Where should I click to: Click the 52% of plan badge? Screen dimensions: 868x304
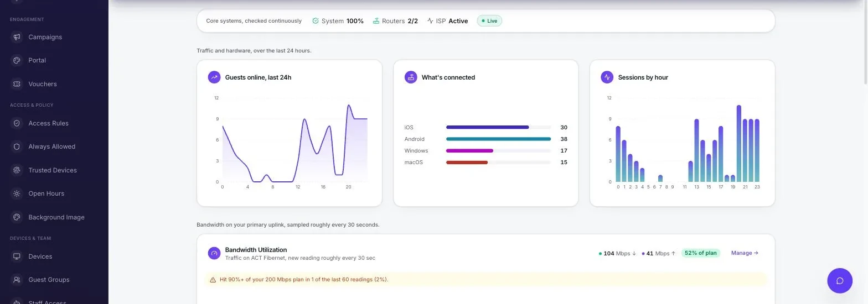pyautogui.click(x=700, y=253)
